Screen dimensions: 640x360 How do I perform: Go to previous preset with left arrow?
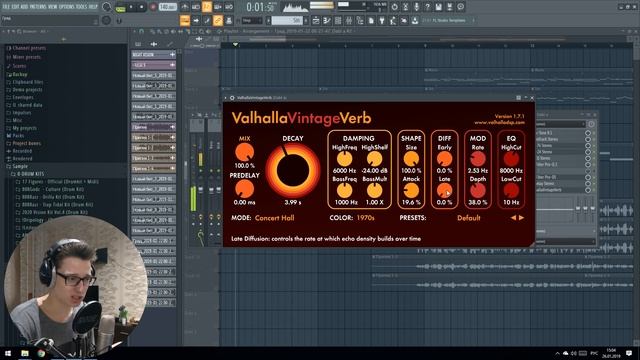[513, 218]
